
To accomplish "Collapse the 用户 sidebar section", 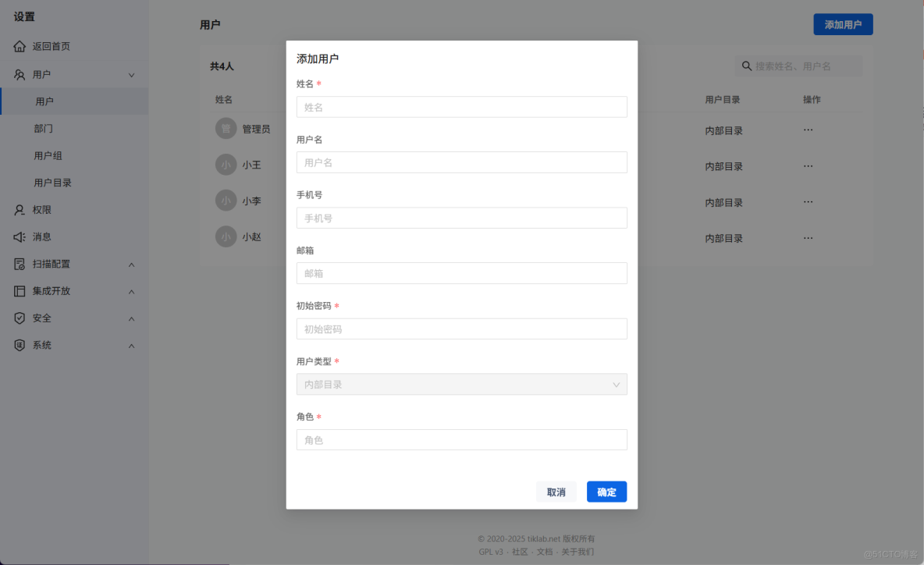I will click(x=133, y=74).
